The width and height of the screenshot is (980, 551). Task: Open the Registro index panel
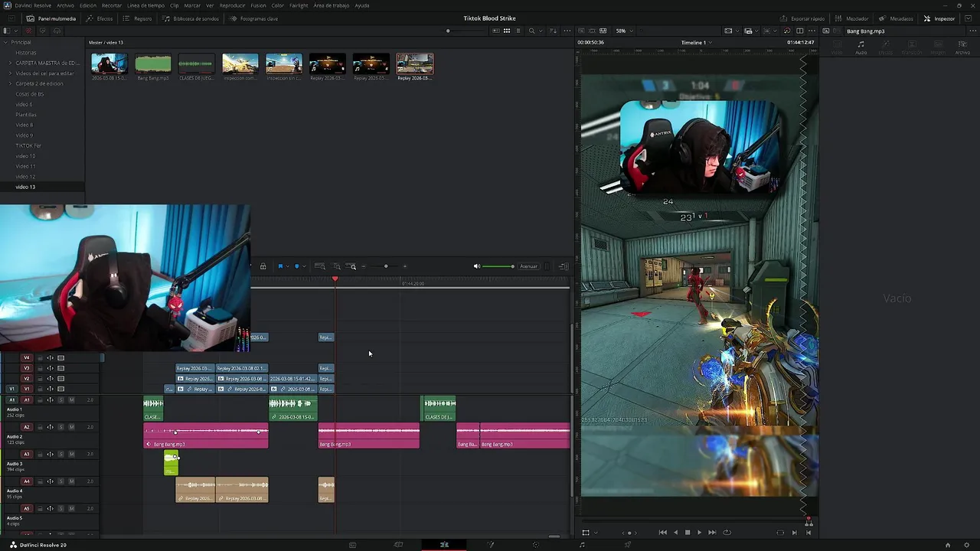tap(138, 18)
